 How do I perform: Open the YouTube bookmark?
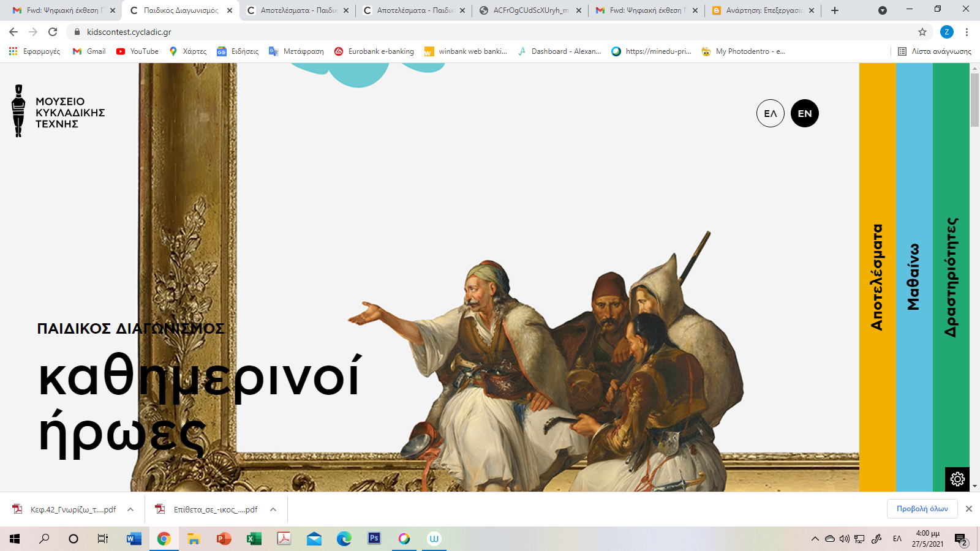137,51
